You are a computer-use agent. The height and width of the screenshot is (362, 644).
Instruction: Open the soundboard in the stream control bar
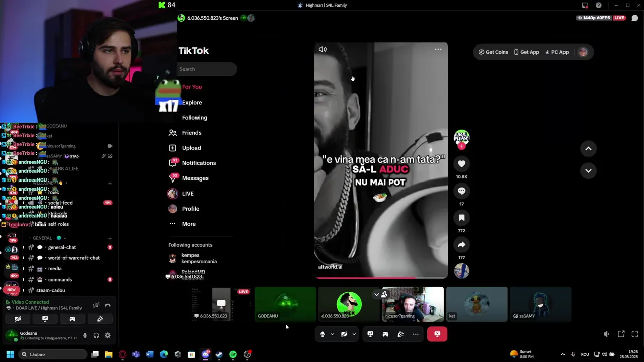[400, 334]
